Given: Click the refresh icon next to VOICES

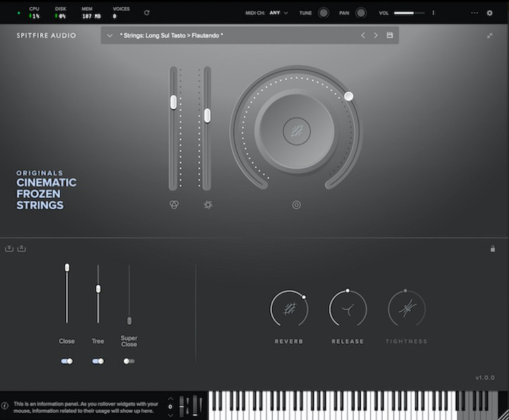Looking at the screenshot, I should point(147,12).
